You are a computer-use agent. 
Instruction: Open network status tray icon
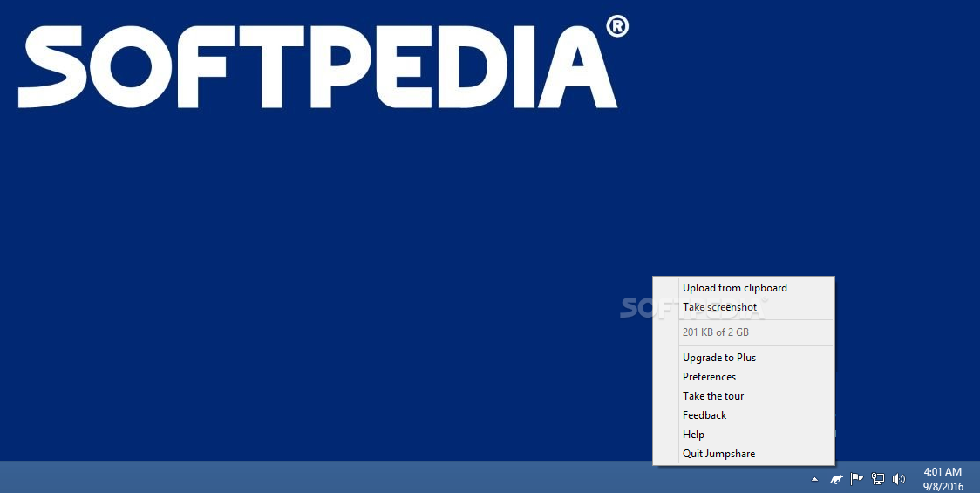(x=877, y=479)
